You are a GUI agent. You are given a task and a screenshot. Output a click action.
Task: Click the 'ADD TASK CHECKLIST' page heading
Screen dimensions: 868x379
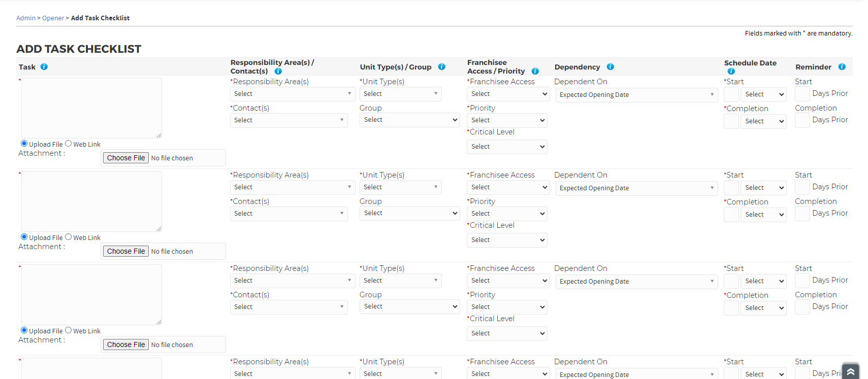(79, 49)
